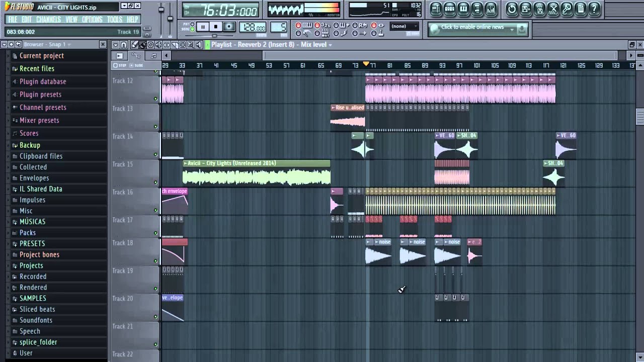Click the help question mark icon
This screenshot has height=362, width=644.
594,9
